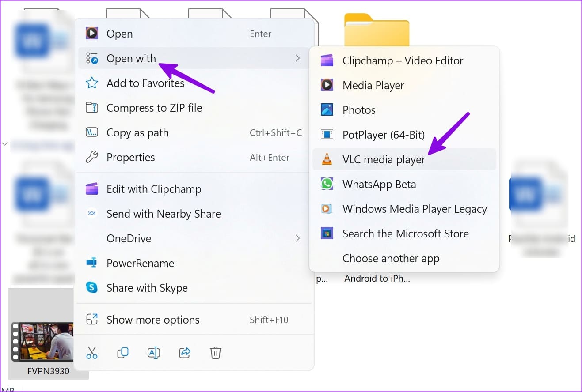
Task: Choose Copy as path
Action: 194,132
